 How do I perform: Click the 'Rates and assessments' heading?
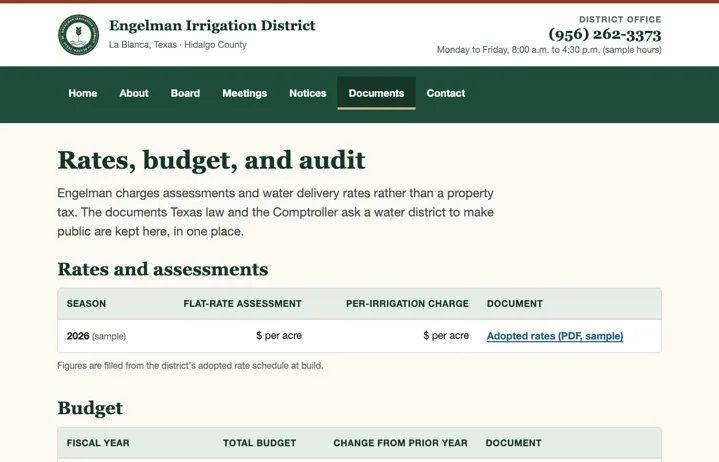[x=163, y=269]
